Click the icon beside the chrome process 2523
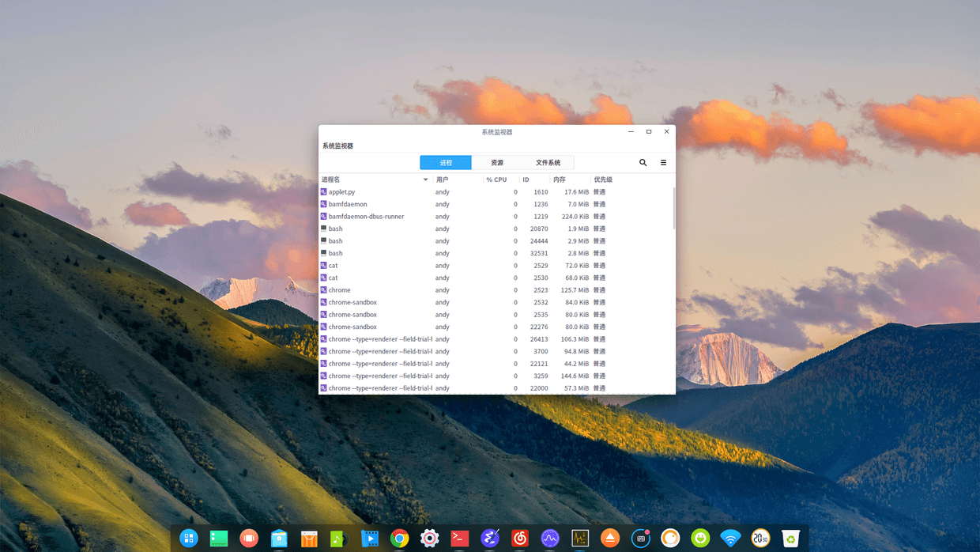 click(x=324, y=290)
